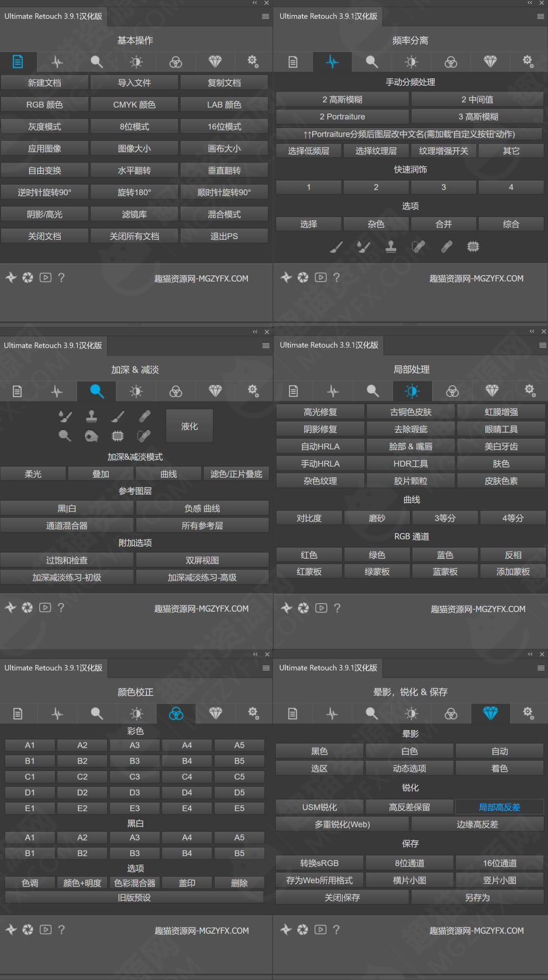Click the airplane icon at bottom of 颜色校正 panel
The width and height of the screenshot is (548, 980).
11,929
